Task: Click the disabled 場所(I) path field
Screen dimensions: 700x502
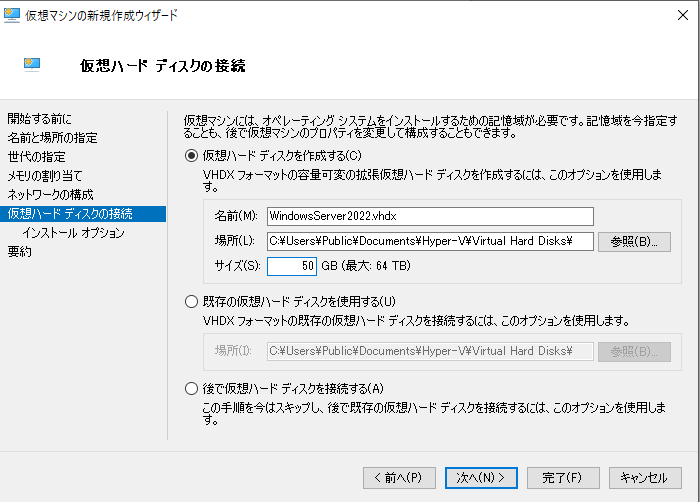Action: click(x=430, y=351)
